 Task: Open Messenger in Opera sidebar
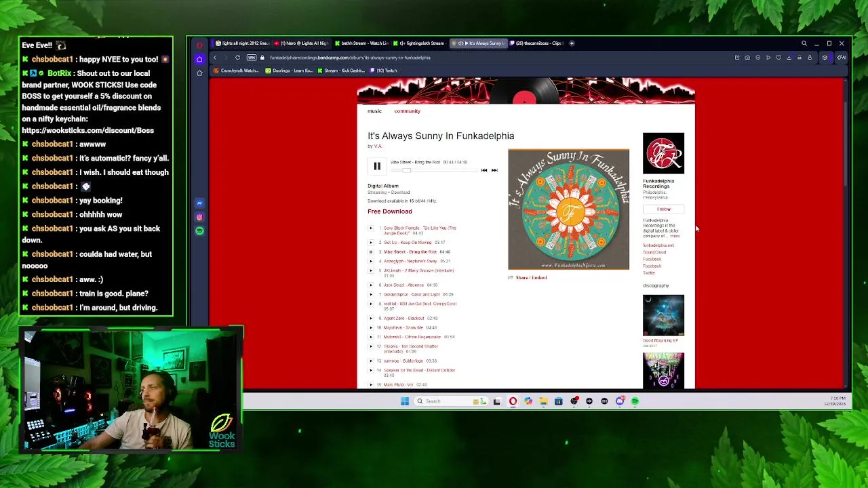pyautogui.click(x=199, y=203)
